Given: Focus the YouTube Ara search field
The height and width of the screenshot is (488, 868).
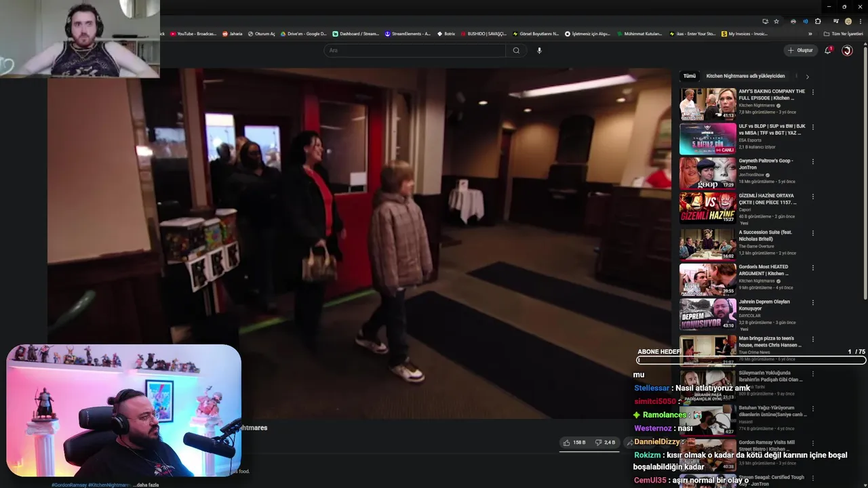Looking at the screenshot, I should point(414,50).
